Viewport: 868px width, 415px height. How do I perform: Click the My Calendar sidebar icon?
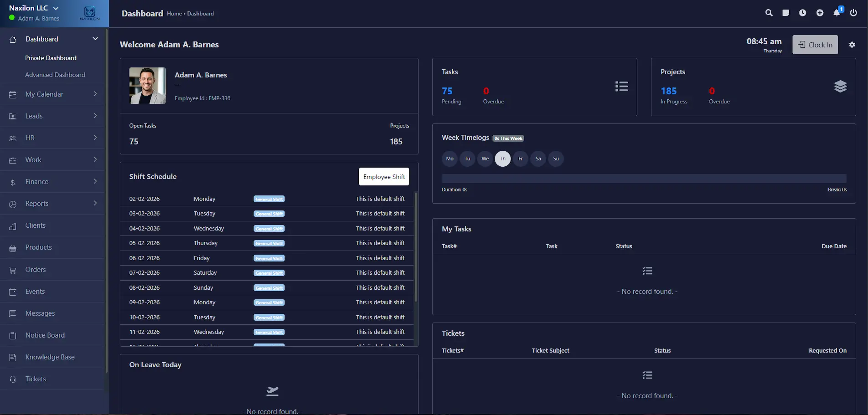[13, 95]
